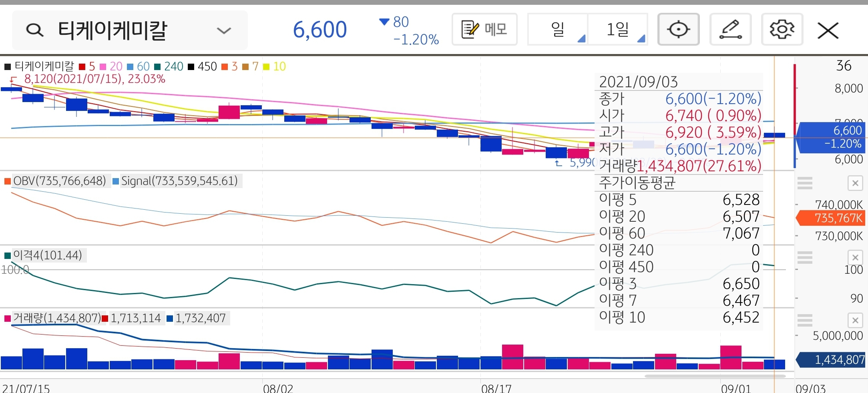The width and height of the screenshot is (868, 393).
Task: Click the 6,600 price tag on axis
Action: [831, 137]
